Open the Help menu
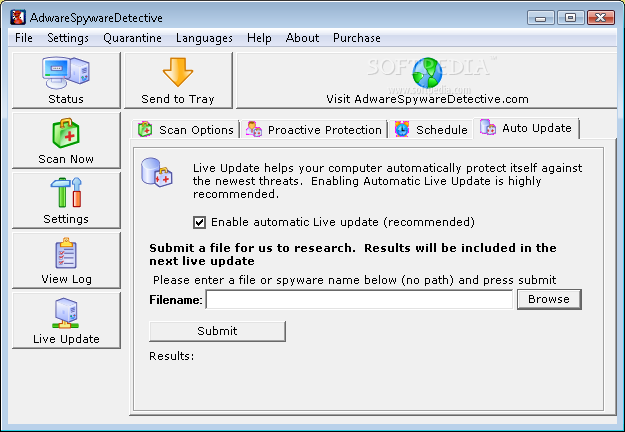The height and width of the screenshot is (432, 625). 259,38
